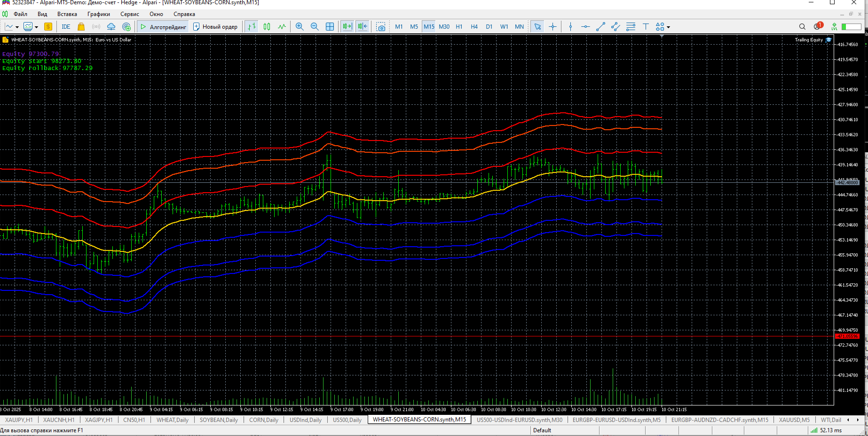Screen dimensions: 868x436
Task: Open the Файл menu
Action: coord(21,14)
